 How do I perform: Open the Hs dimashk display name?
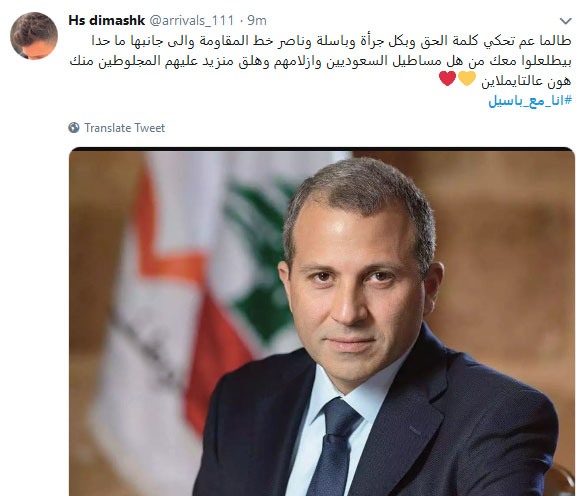tap(107, 20)
